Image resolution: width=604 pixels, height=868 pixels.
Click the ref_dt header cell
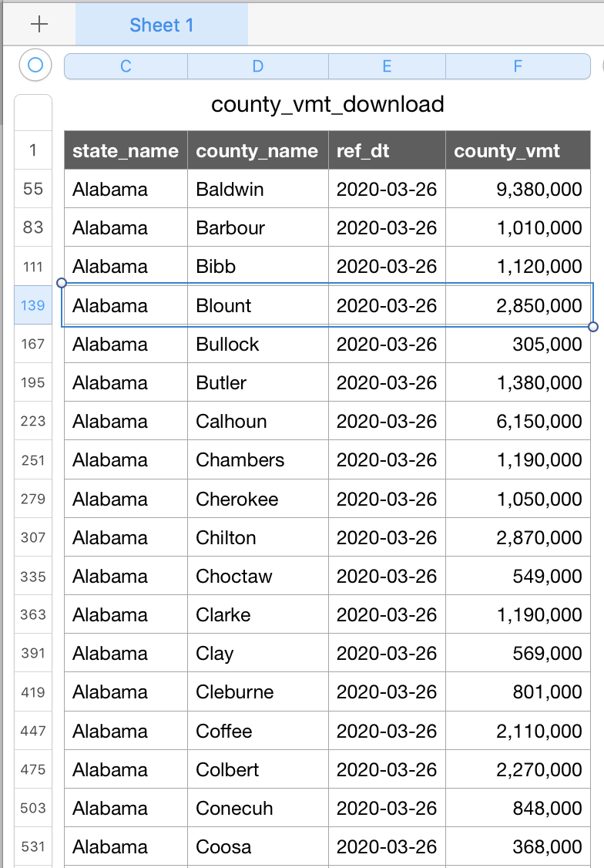click(388, 150)
